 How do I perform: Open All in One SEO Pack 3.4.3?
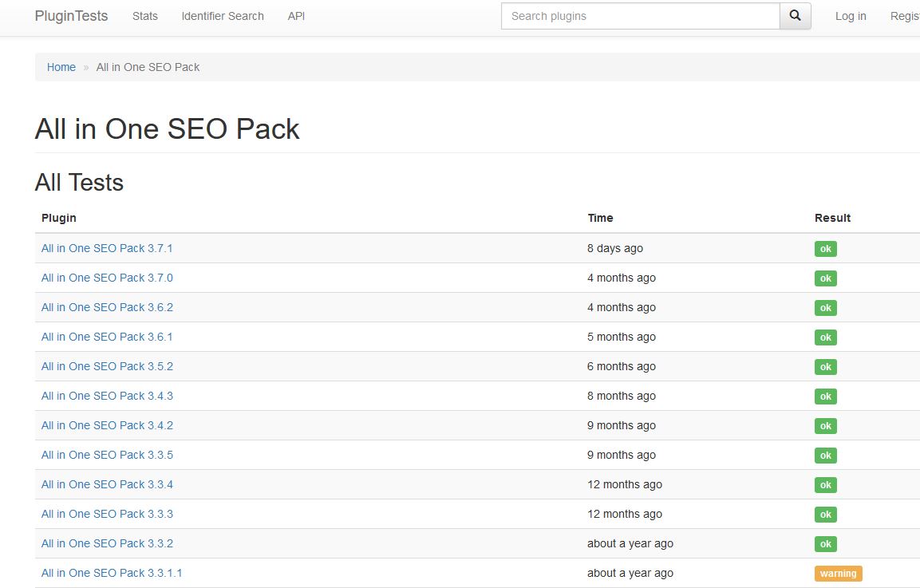[x=107, y=396]
